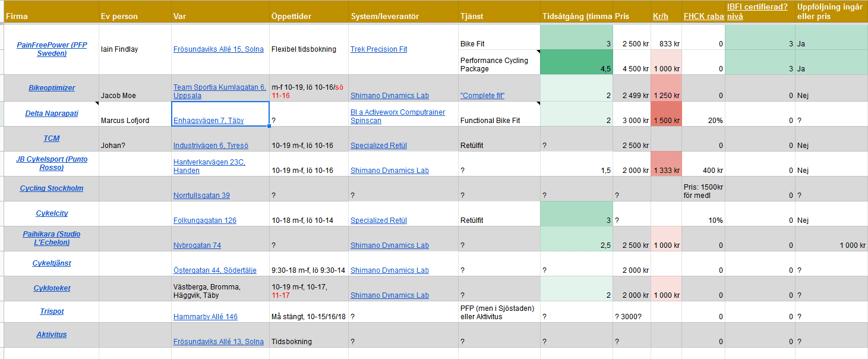The width and height of the screenshot is (868, 359).
Task: Open the PainFreePower (PFP Sweden) link
Action: coord(51,49)
